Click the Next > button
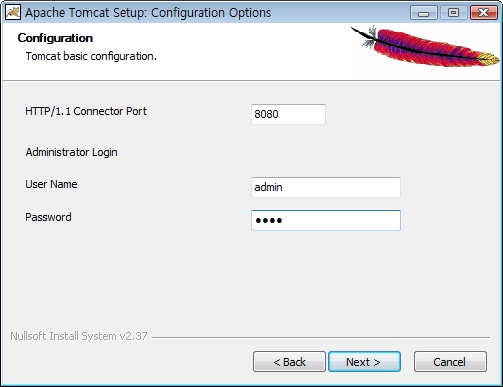 tap(364, 362)
